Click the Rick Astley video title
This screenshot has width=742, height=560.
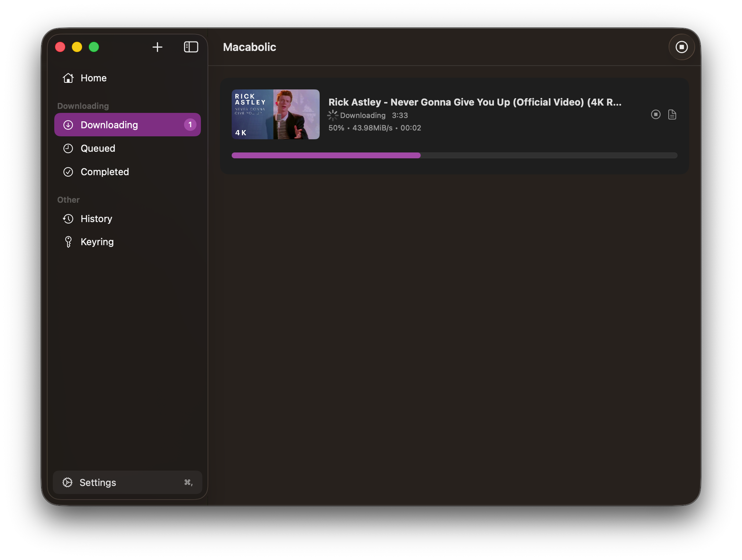point(475,102)
